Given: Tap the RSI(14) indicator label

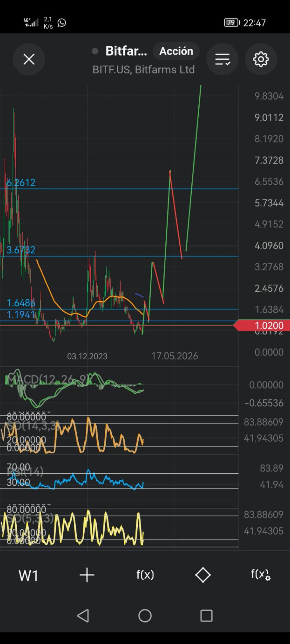Looking at the screenshot, I should [x=25, y=472].
